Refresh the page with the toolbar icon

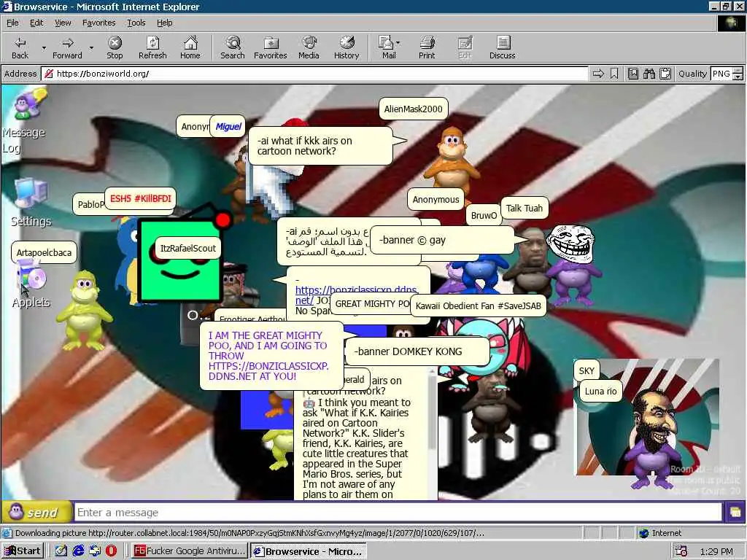pos(152,47)
